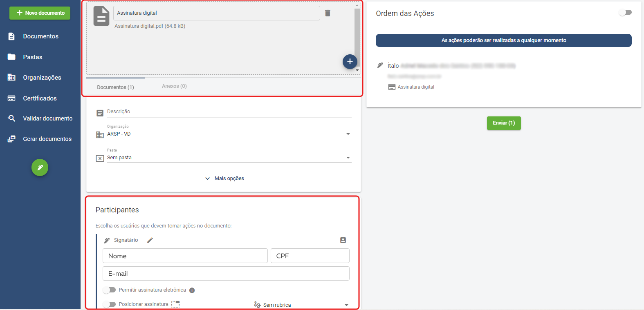Click the Descrição input field

coord(229,112)
